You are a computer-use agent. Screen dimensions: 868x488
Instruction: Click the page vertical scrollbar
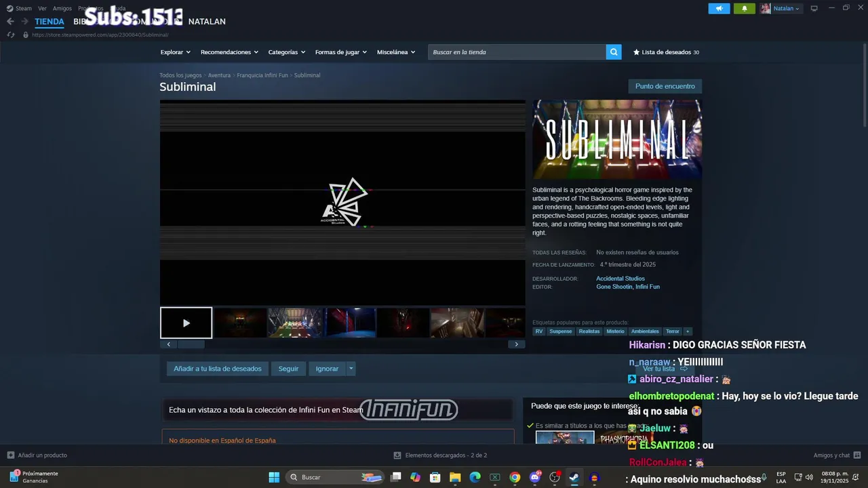[865, 85]
